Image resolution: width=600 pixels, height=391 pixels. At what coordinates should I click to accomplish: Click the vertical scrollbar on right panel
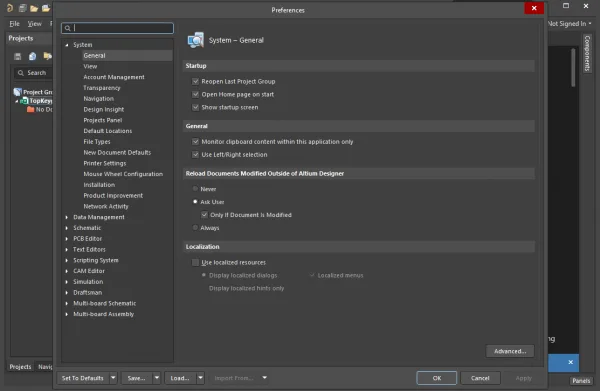point(573,67)
